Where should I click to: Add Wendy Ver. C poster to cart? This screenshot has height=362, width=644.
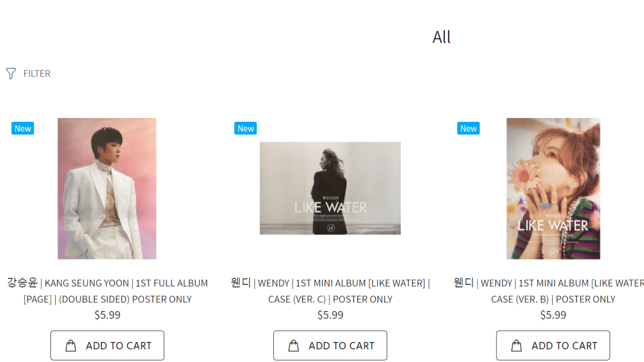coord(330,345)
